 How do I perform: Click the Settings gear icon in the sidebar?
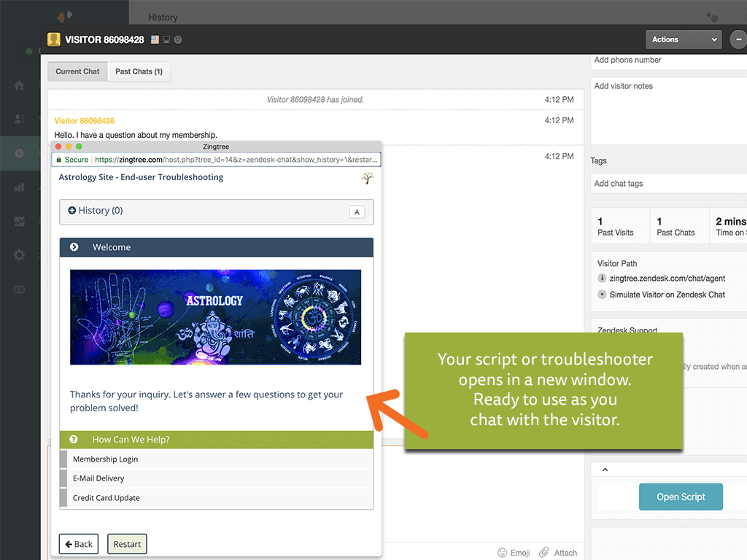[x=19, y=255]
